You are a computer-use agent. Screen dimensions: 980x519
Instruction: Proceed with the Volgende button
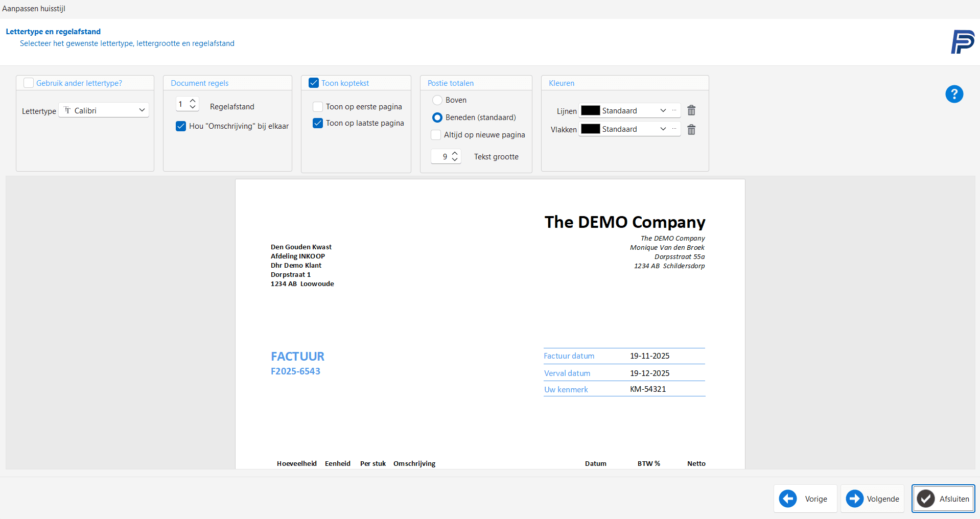pyautogui.click(x=873, y=499)
